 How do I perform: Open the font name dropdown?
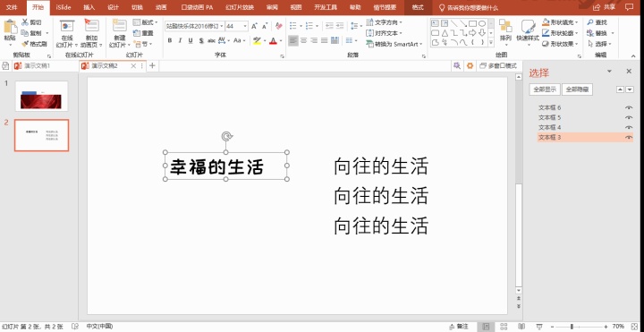[x=222, y=26]
